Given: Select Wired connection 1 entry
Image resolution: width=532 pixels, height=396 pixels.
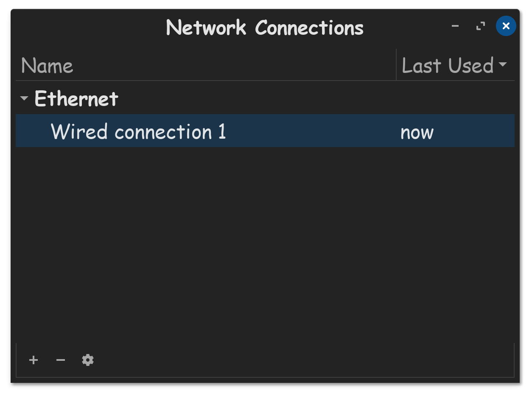Looking at the screenshot, I should (x=265, y=131).
